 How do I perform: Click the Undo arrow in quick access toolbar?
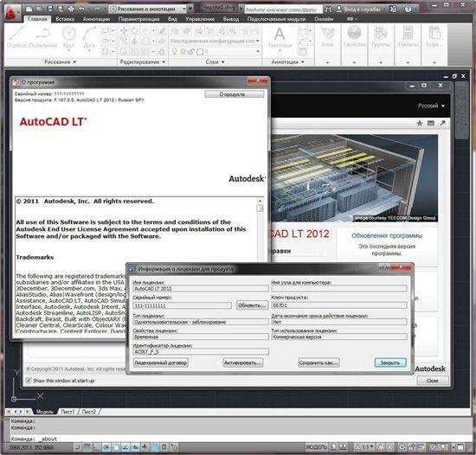click(x=81, y=9)
